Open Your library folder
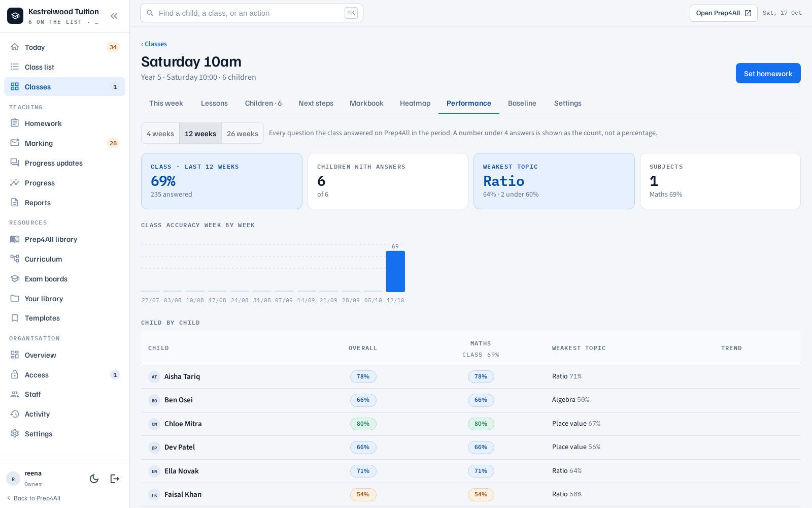812x508 pixels. click(64, 299)
